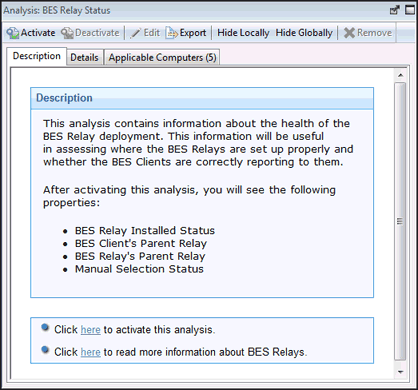Click the Activate icon in toolbar
This screenshot has height=390, width=418.
13,33
